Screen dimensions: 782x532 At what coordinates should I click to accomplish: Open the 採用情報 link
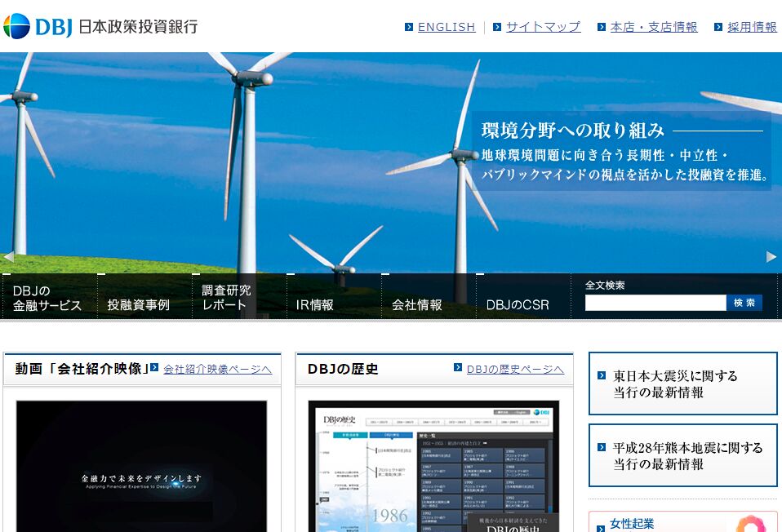pyautogui.click(x=752, y=27)
